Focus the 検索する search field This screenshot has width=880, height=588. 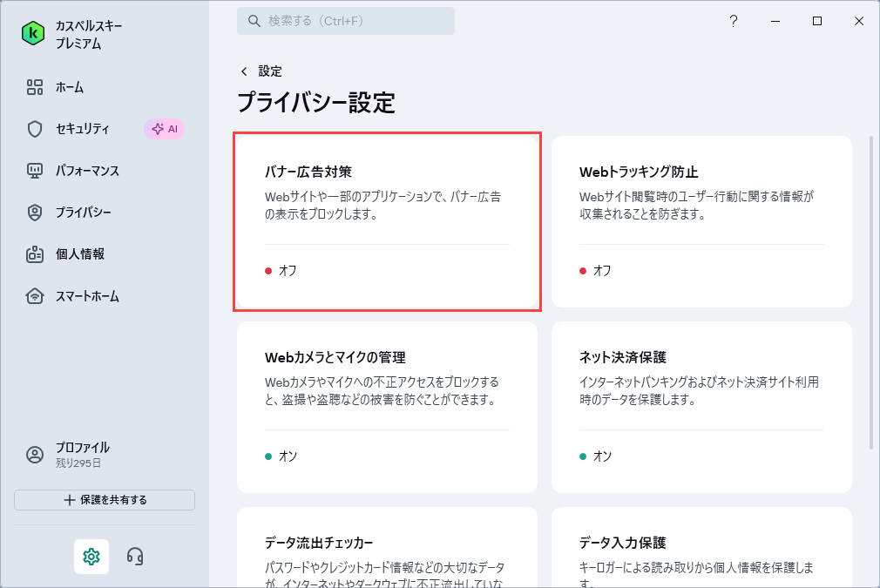[346, 21]
